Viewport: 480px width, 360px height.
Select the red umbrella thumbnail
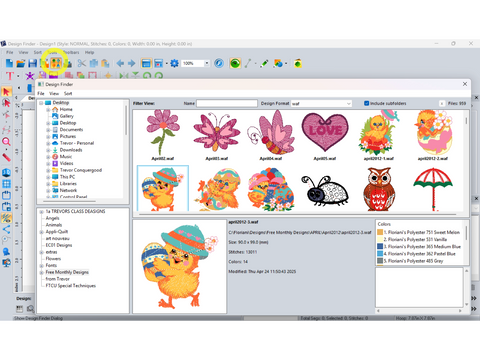[x=433, y=189]
